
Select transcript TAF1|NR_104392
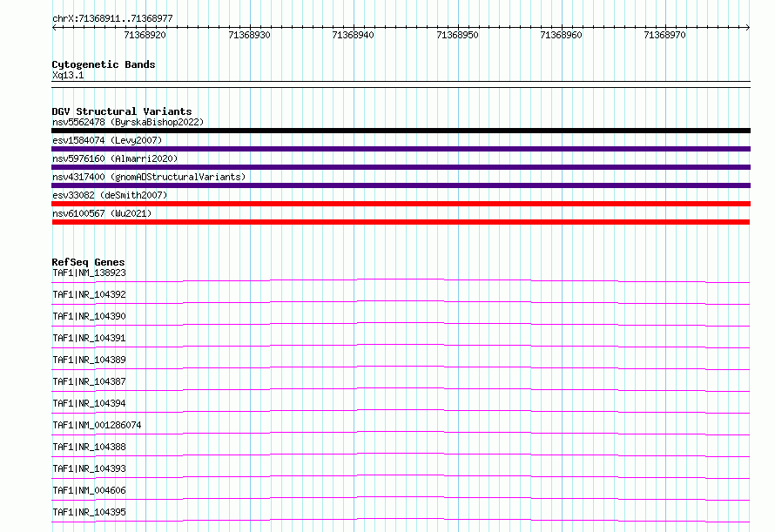89,294
